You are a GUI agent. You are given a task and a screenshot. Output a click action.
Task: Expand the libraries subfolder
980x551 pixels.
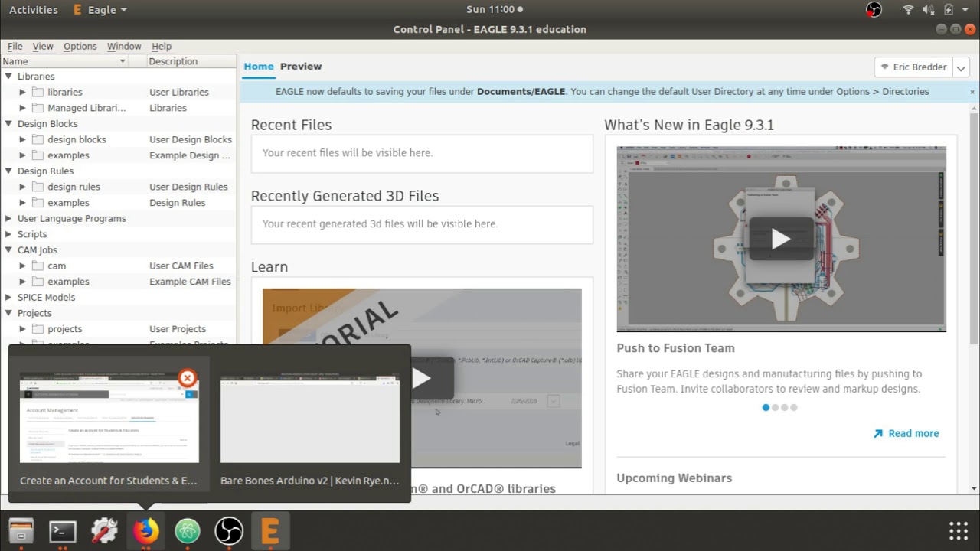click(x=22, y=92)
